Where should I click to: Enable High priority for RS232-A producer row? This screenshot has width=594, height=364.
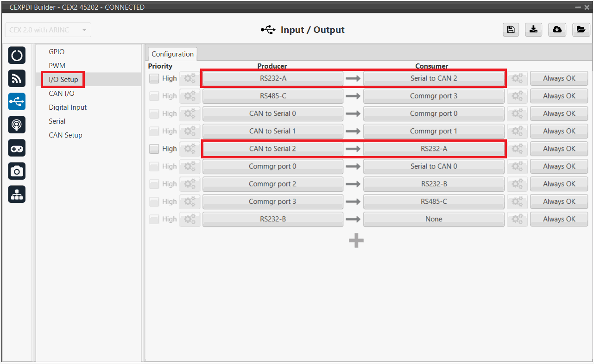click(154, 79)
